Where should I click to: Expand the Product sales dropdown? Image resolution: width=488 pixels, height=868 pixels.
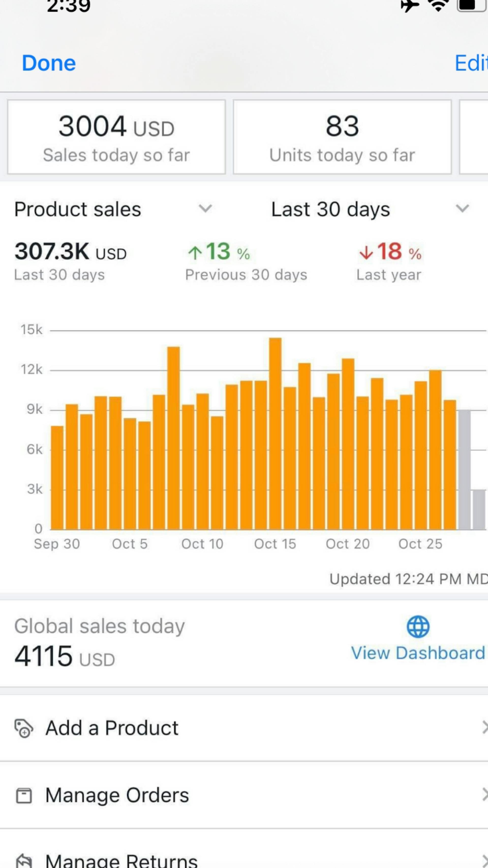click(x=205, y=209)
